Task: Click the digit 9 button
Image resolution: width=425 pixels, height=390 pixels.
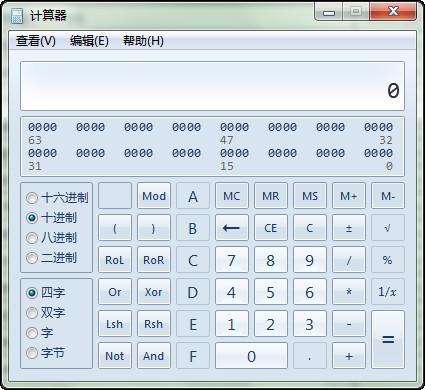Action: pyautogui.click(x=310, y=260)
